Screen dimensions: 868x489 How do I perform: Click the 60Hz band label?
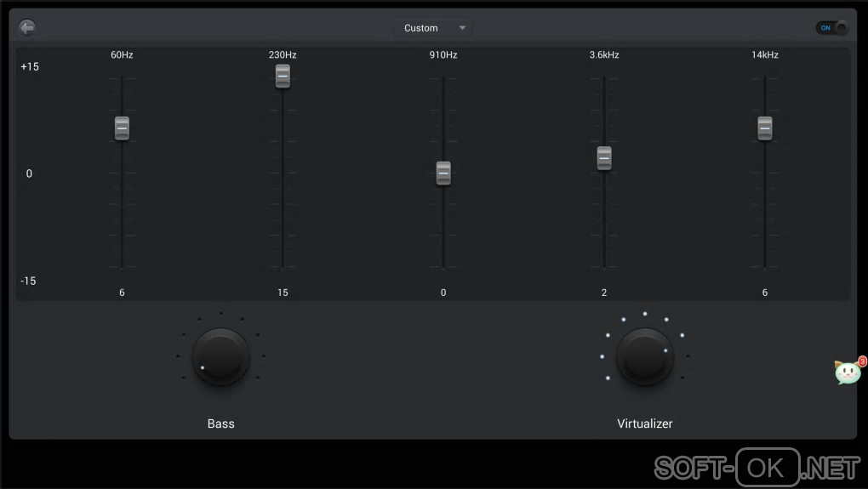coord(122,54)
